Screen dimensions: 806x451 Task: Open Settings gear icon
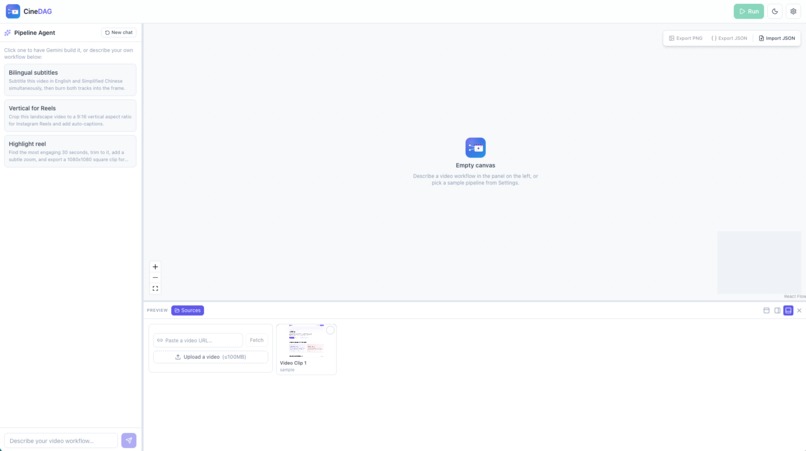coord(793,11)
